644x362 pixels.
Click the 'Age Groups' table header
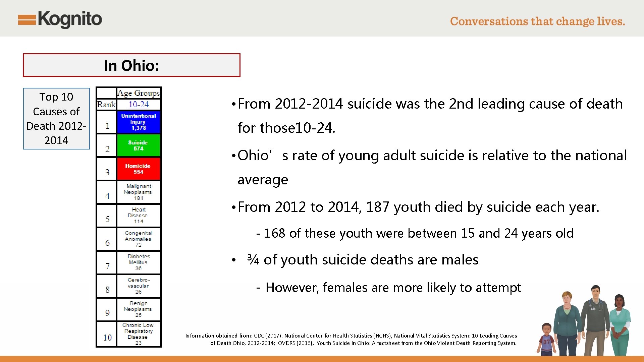pyautogui.click(x=139, y=93)
